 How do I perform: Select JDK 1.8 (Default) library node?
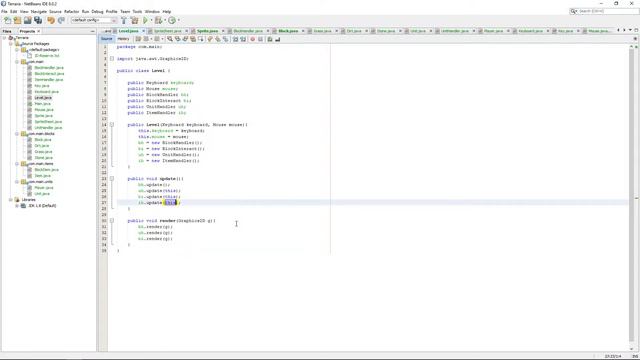(42, 206)
